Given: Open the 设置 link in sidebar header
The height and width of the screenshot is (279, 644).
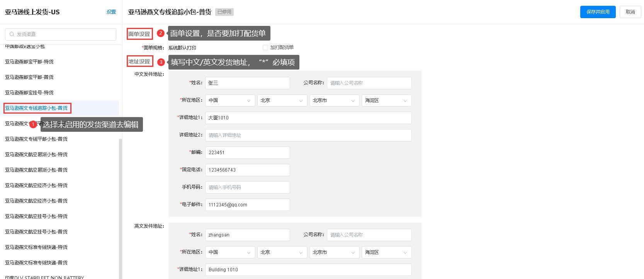Looking at the screenshot, I should [111, 12].
